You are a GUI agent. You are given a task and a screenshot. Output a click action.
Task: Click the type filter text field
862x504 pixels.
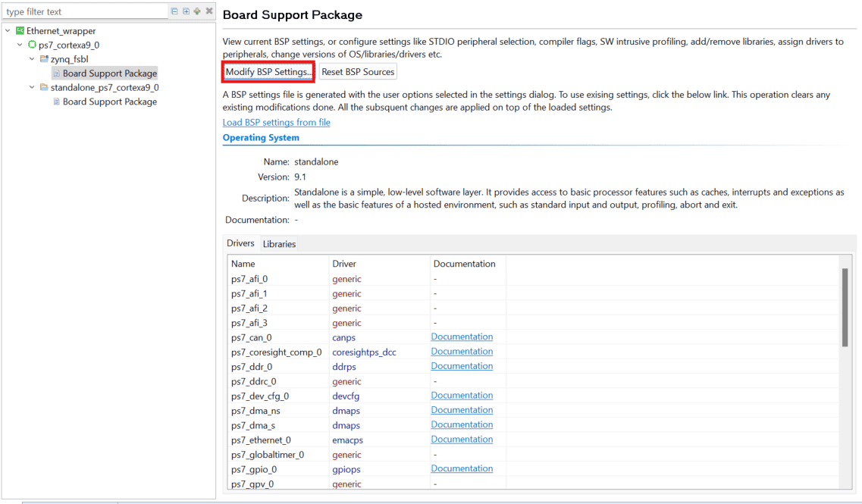pos(83,11)
